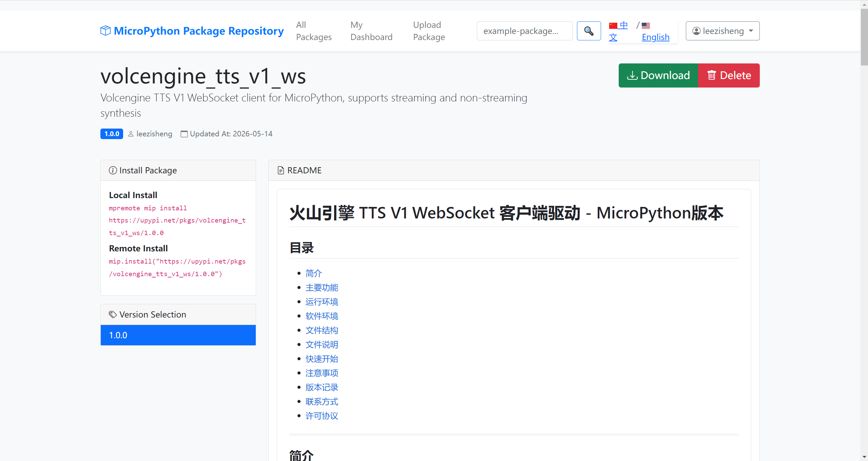This screenshot has width=868, height=461.
Task: Click the trash icon in Delete
Action: (712, 75)
